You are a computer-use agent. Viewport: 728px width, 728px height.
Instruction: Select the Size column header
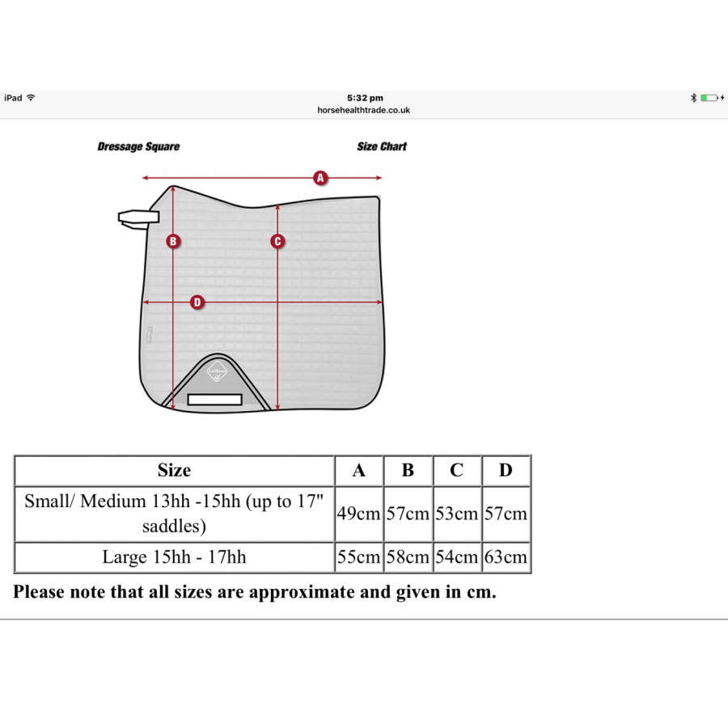pyautogui.click(x=174, y=470)
